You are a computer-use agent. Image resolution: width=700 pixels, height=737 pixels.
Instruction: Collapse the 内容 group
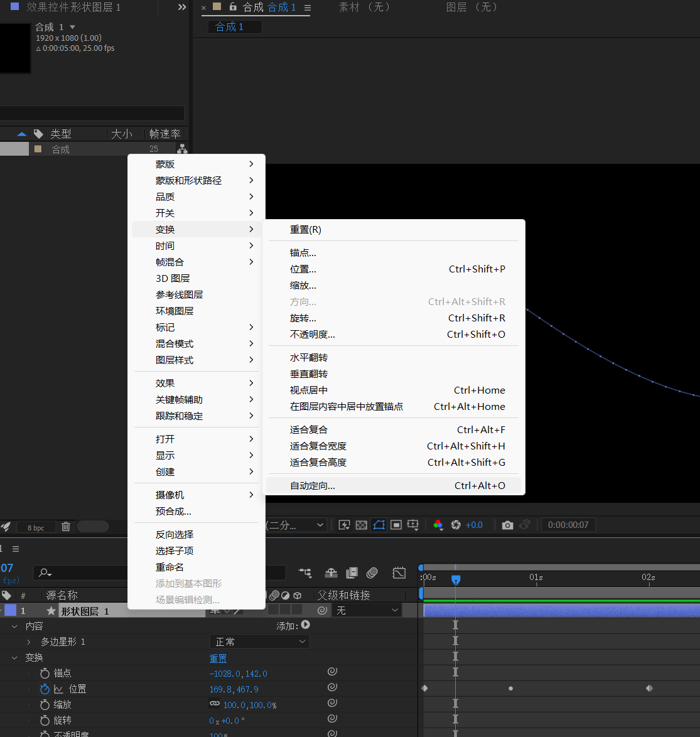(x=14, y=626)
